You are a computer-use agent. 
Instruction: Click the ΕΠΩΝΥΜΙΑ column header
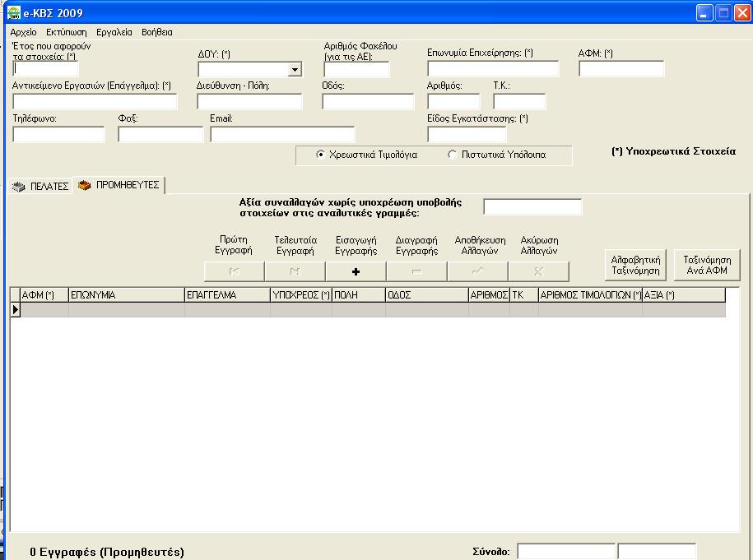click(x=126, y=295)
